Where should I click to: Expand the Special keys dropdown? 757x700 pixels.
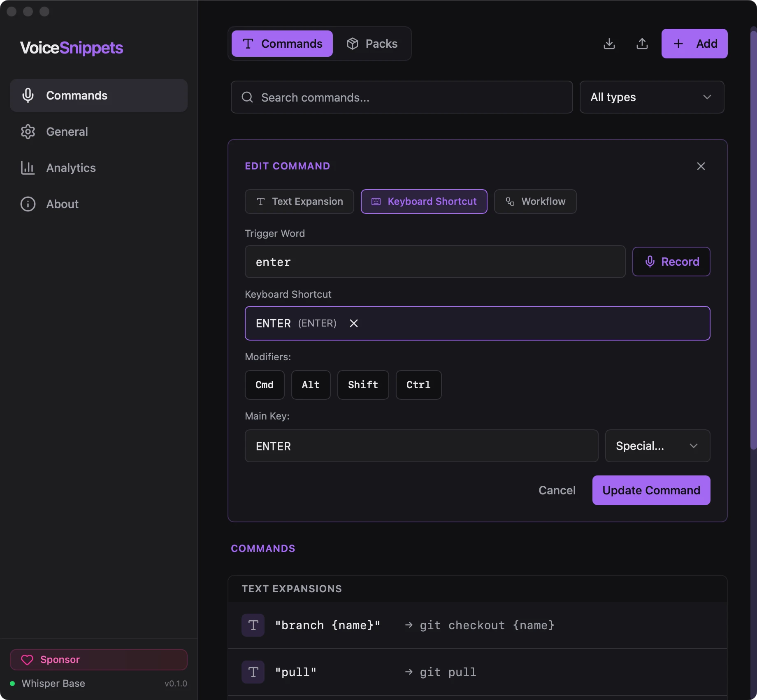pos(658,446)
